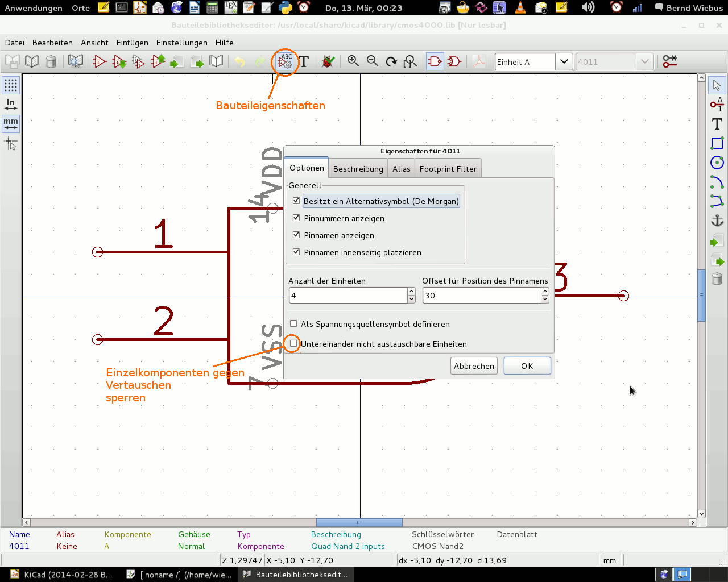Export component icon with right arrow
This screenshot has height=582, width=728.
[x=197, y=61]
